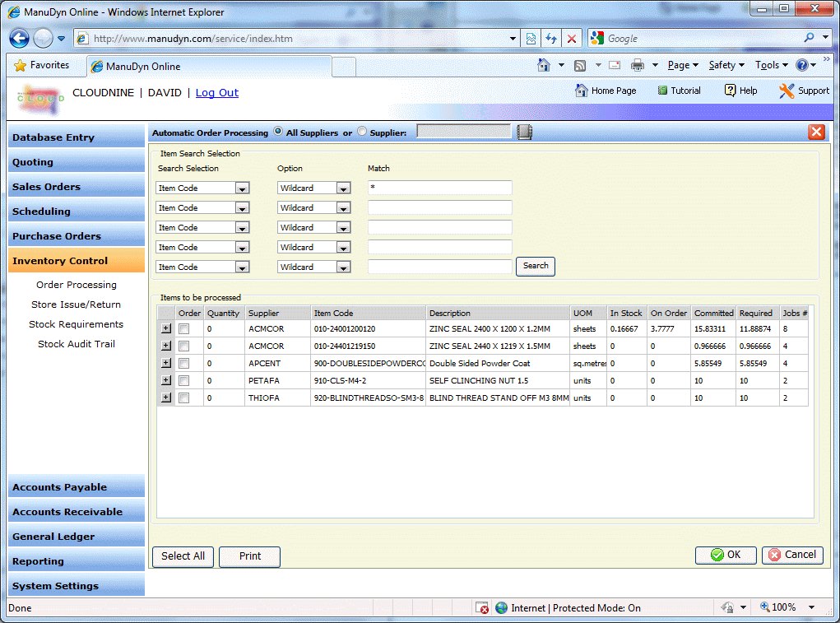Open the Tutorial icon link
The image size is (840, 623).
(x=663, y=91)
